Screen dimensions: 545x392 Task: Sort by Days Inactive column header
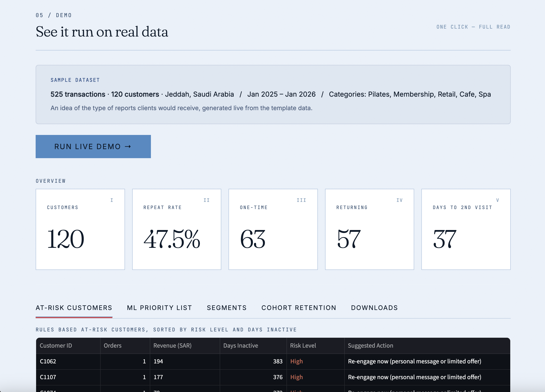pyautogui.click(x=240, y=345)
